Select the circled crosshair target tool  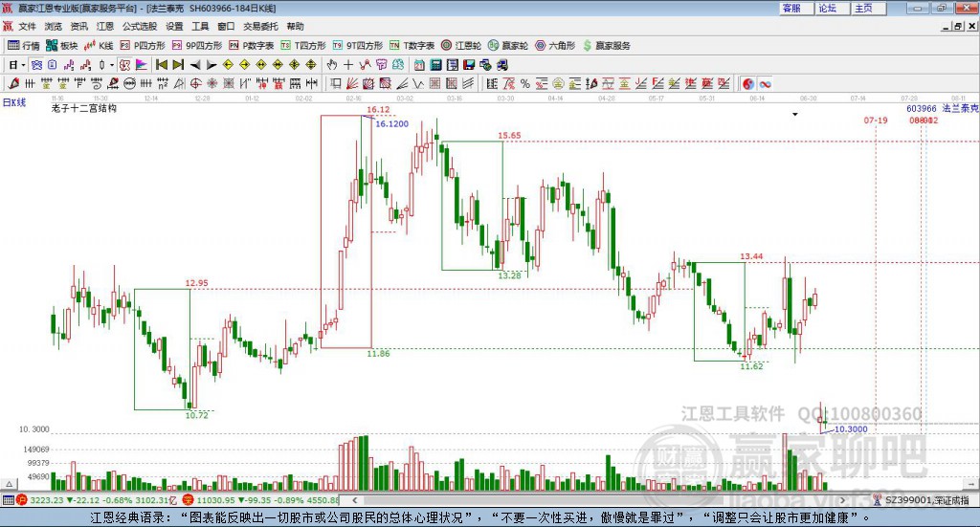tap(195, 83)
